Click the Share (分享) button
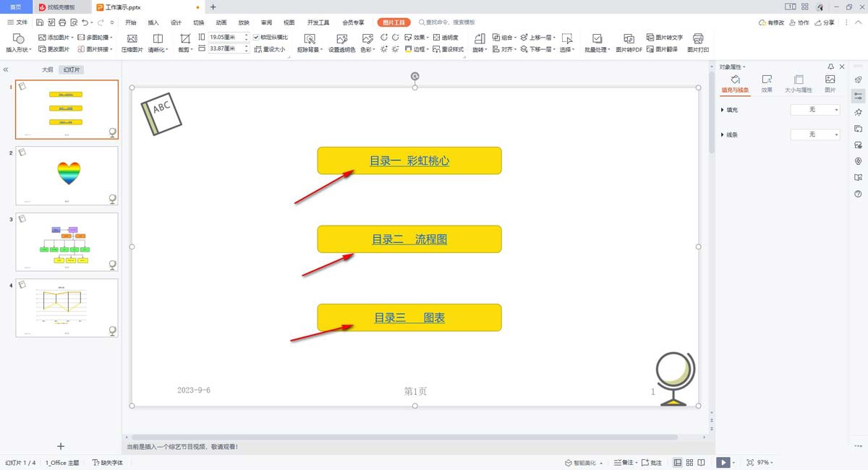This screenshot has width=868, height=470. pos(824,22)
